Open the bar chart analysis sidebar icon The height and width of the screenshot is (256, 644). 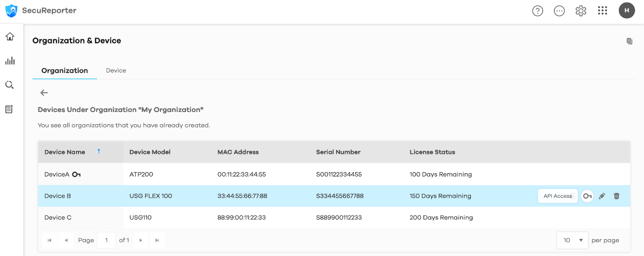(10, 61)
